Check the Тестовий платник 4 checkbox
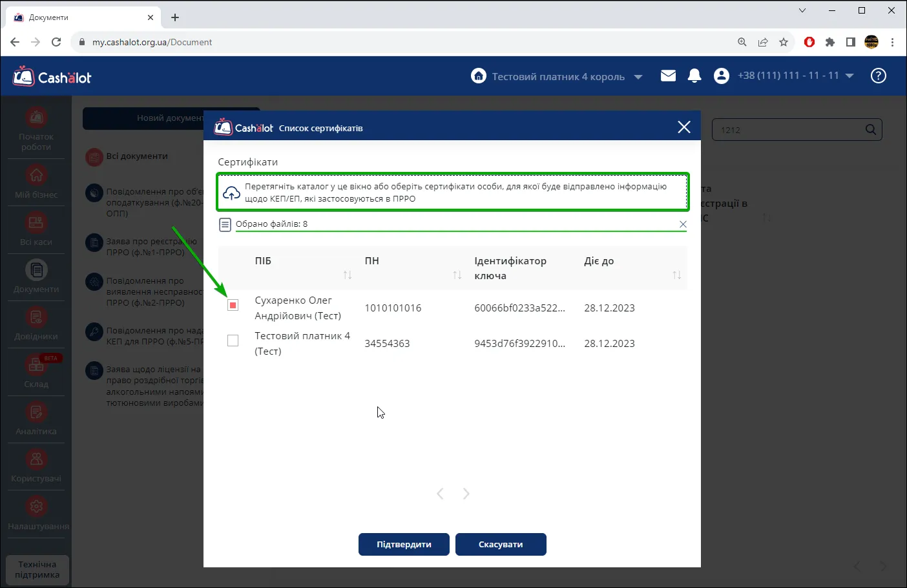The image size is (907, 588). click(233, 341)
